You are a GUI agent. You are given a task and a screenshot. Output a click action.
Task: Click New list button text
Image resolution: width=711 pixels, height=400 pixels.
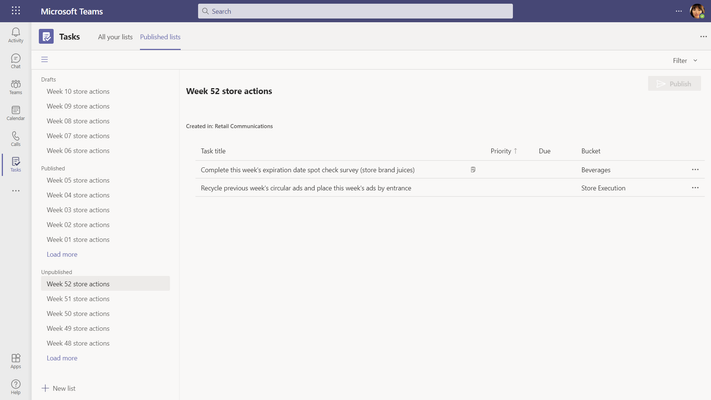(64, 388)
